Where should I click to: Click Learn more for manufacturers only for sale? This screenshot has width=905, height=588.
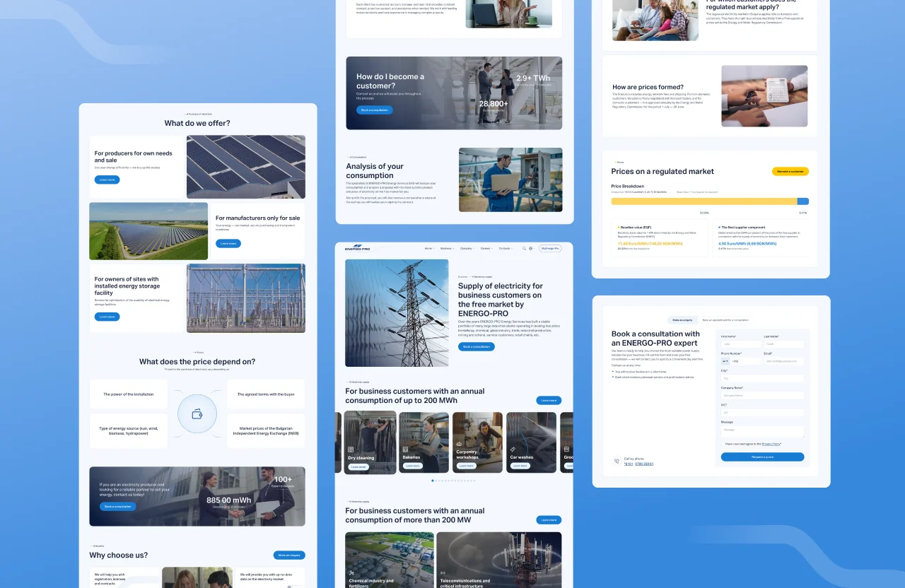(228, 243)
